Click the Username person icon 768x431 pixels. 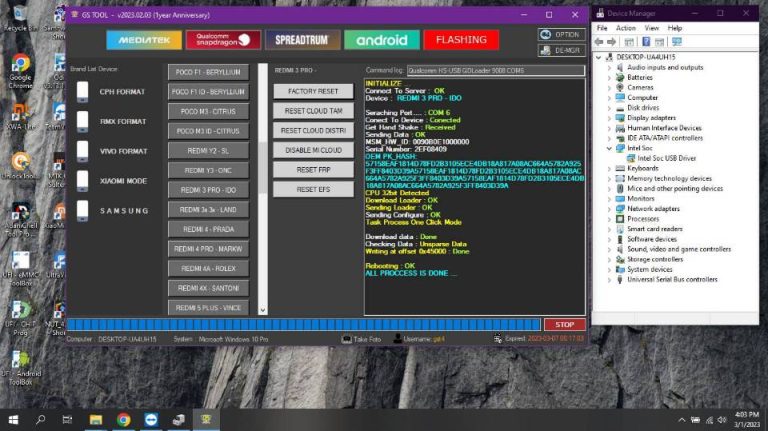(398, 338)
